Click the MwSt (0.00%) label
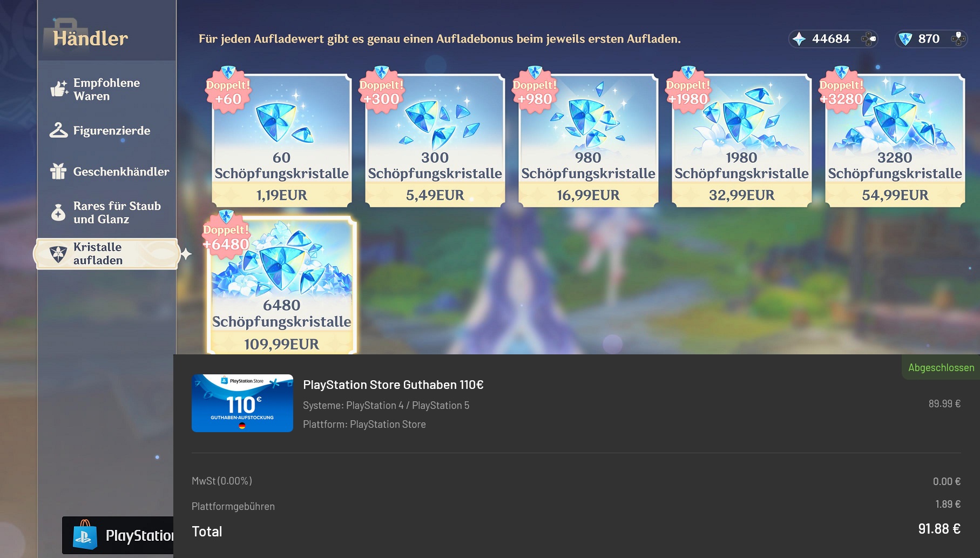This screenshot has width=980, height=558. tap(222, 481)
